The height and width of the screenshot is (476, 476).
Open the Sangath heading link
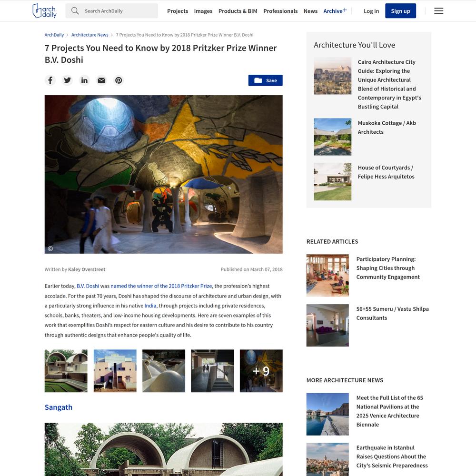pyautogui.click(x=59, y=407)
